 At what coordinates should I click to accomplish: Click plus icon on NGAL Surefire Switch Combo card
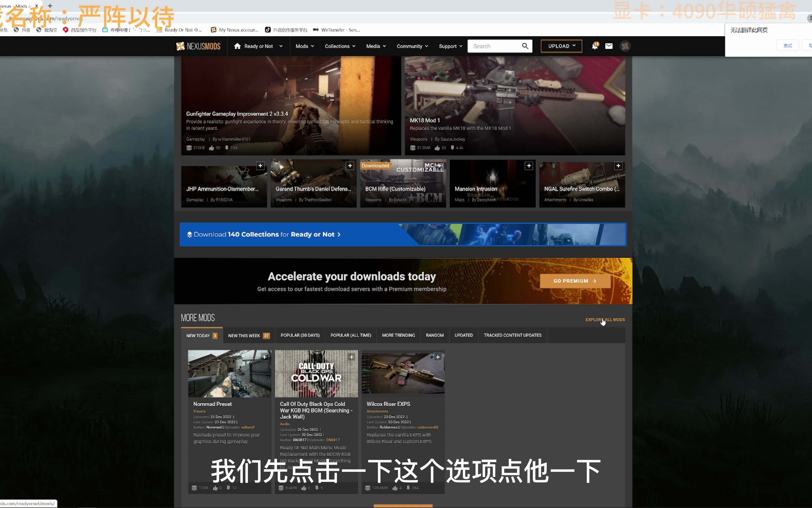pyautogui.click(x=618, y=166)
